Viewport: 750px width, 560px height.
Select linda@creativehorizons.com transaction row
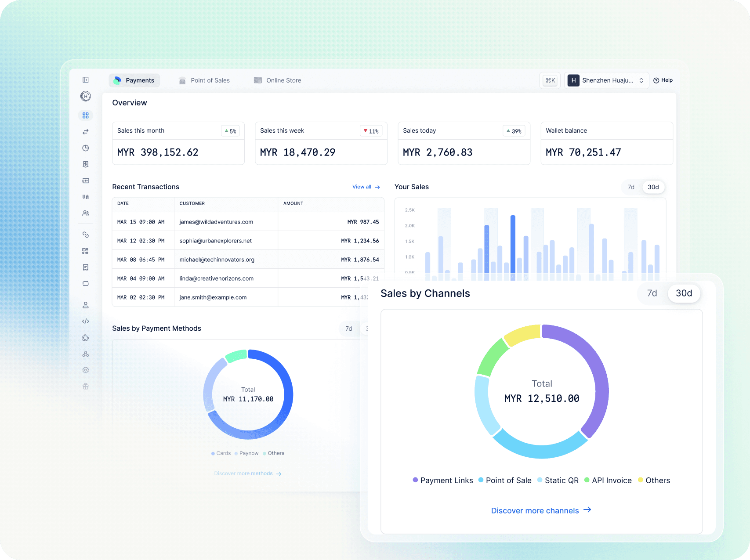(x=248, y=278)
